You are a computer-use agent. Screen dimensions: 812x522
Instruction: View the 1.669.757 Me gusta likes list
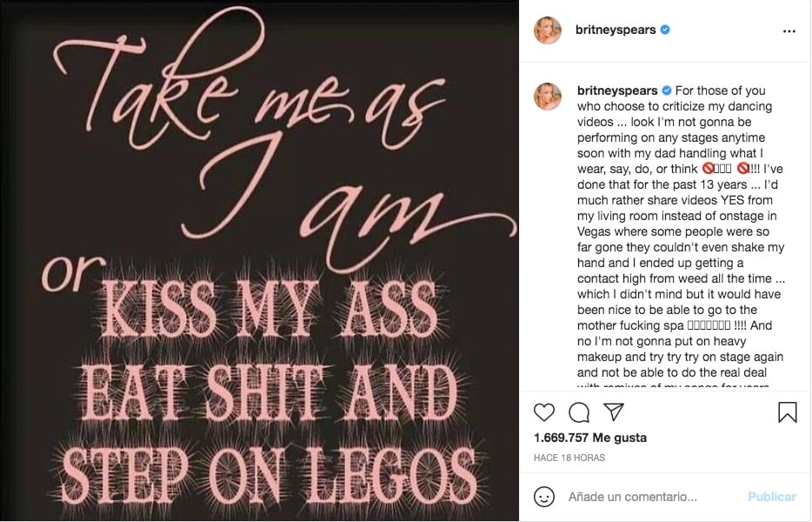pos(590,438)
